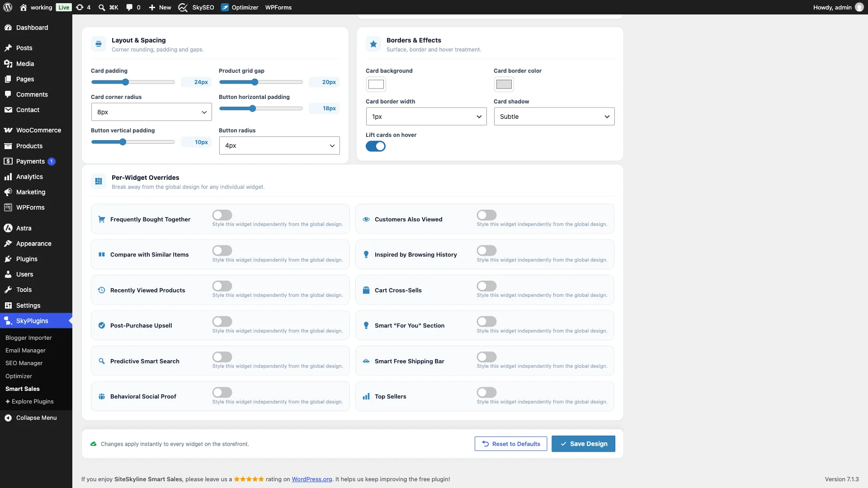Image resolution: width=868 pixels, height=488 pixels.
Task: Open WooCommerce in the sidebar menu
Action: pyautogui.click(x=36, y=130)
